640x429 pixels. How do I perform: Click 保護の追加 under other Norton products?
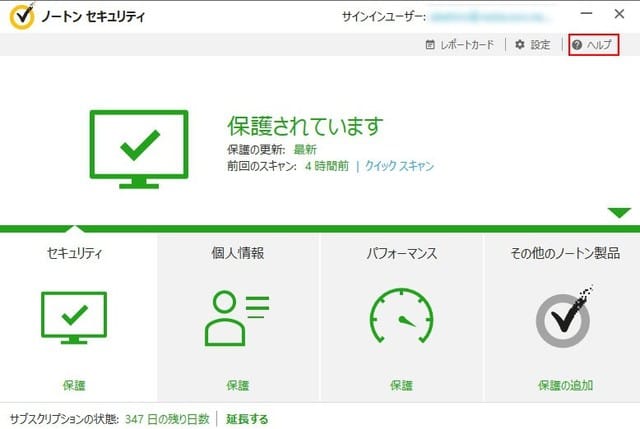pyautogui.click(x=564, y=385)
